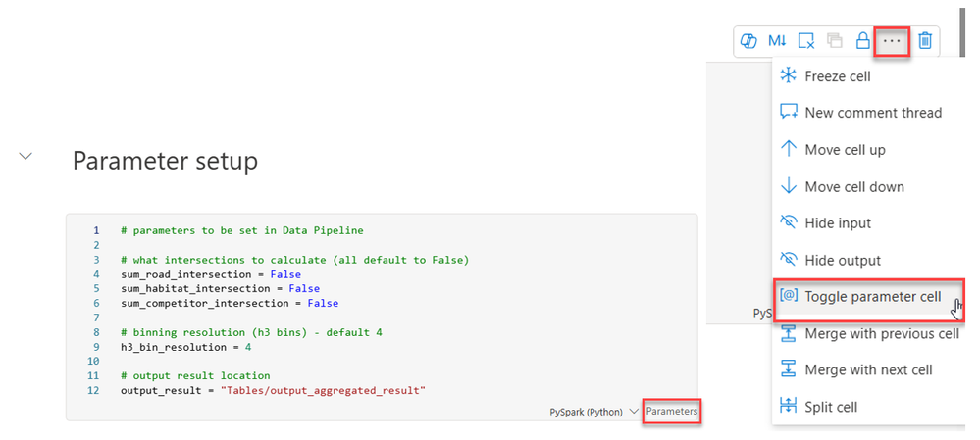Image resolution: width=980 pixels, height=440 pixels.
Task: Collapse the Parameter setup section chevron
Action: (26, 157)
